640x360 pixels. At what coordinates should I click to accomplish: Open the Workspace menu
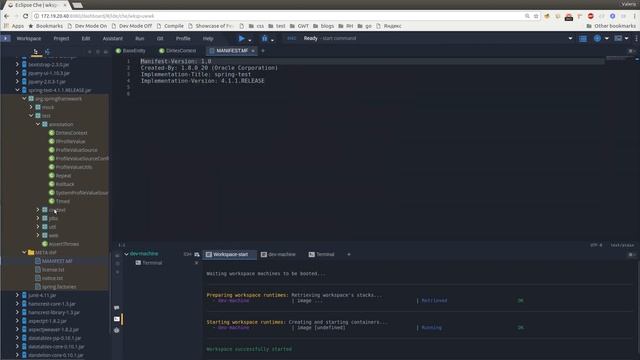tap(29, 38)
